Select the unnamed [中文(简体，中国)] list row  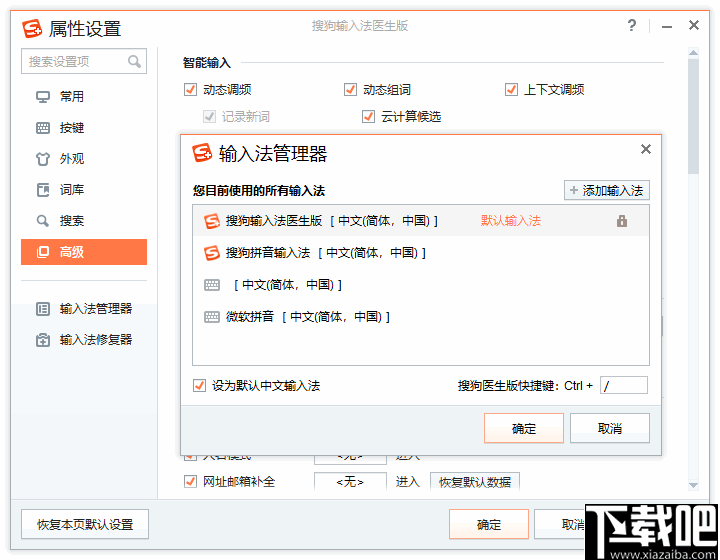(x=421, y=285)
